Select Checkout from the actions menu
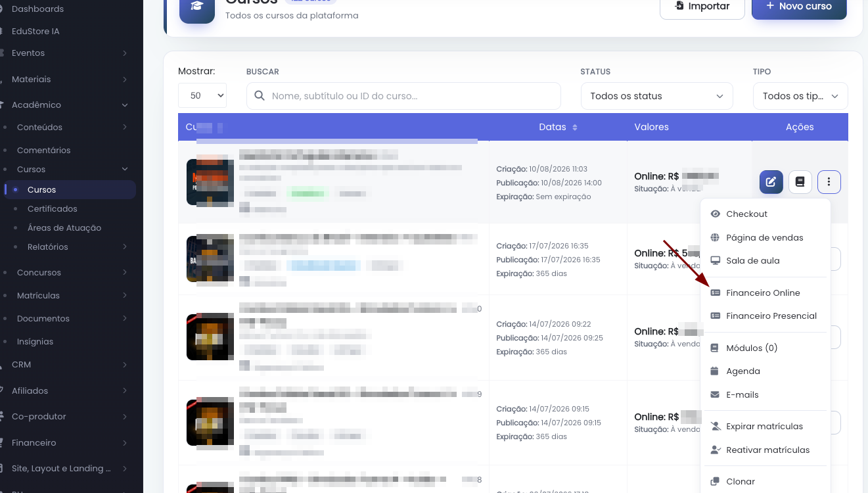The width and height of the screenshot is (868, 493). (765, 214)
